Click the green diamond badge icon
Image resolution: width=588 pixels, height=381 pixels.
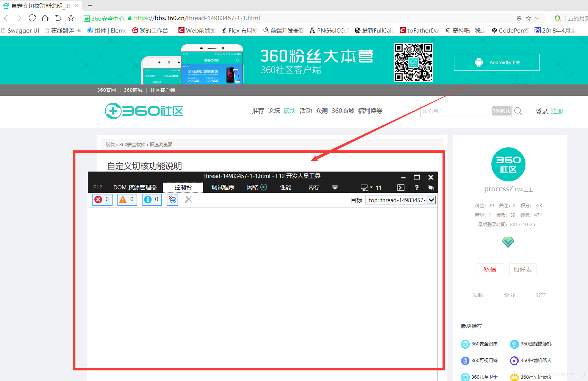(x=508, y=242)
